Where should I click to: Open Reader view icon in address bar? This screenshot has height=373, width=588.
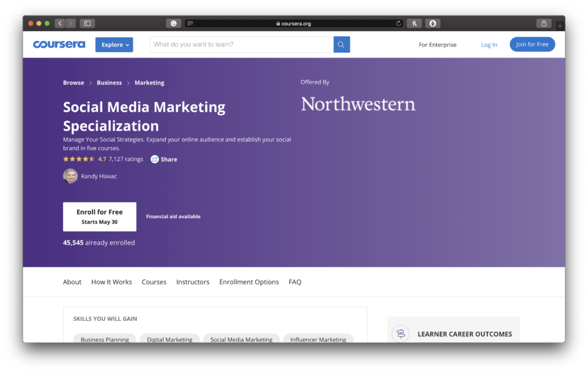click(190, 23)
